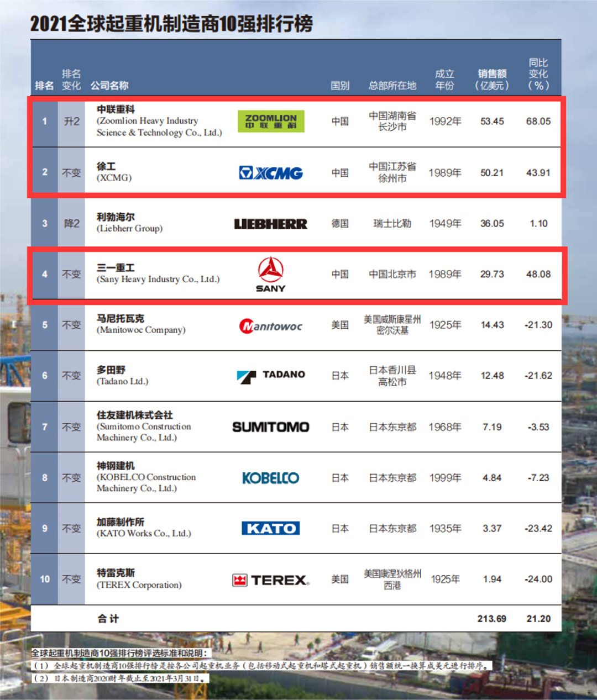Image resolution: width=597 pixels, height=700 pixels.
Task: Click the blue KATO logo
Action: [x=271, y=529]
